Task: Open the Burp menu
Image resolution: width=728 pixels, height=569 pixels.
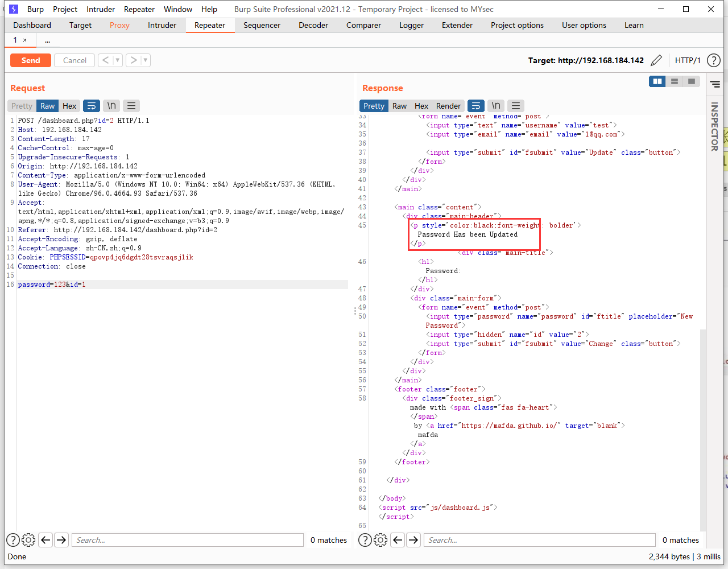Action: coord(35,9)
